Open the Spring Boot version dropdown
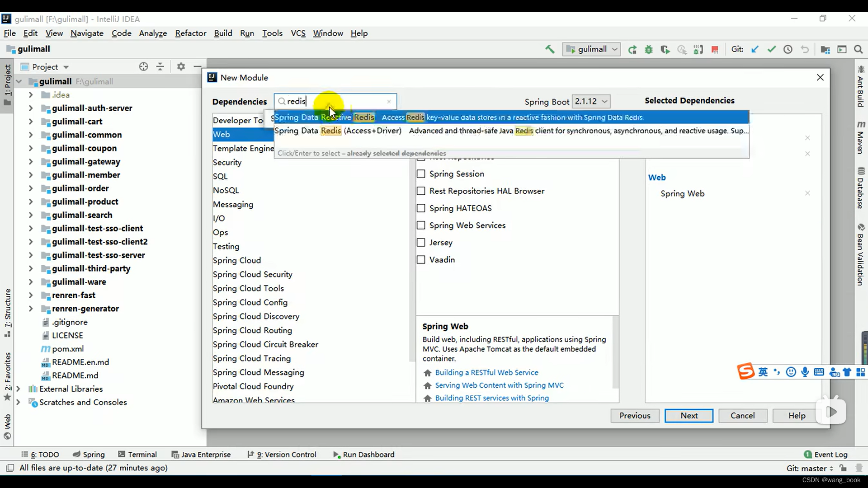 pyautogui.click(x=591, y=101)
